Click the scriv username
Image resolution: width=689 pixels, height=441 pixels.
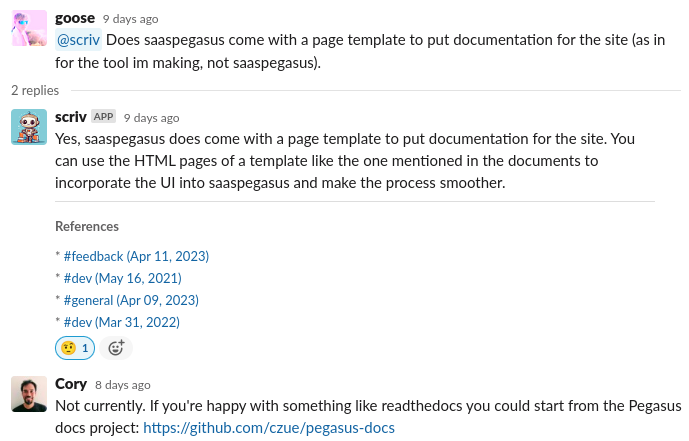click(70, 117)
